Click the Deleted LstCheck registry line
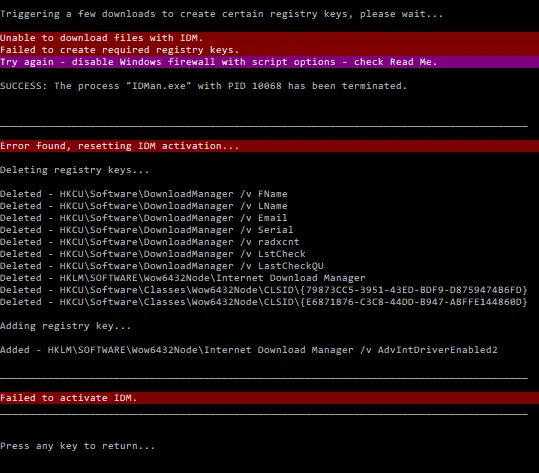Image resolution: width=539 pixels, height=473 pixels. 153,254
